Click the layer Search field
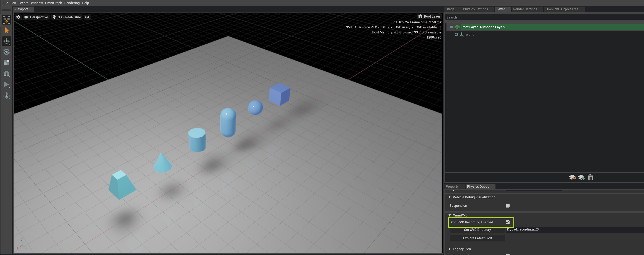This screenshot has height=255, width=644. [544, 17]
